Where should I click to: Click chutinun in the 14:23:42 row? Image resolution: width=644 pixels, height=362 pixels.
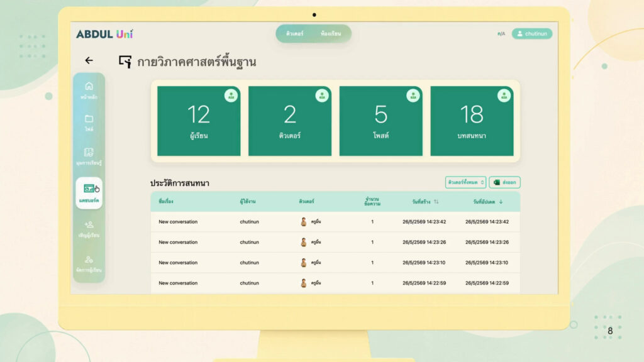click(249, 222)
